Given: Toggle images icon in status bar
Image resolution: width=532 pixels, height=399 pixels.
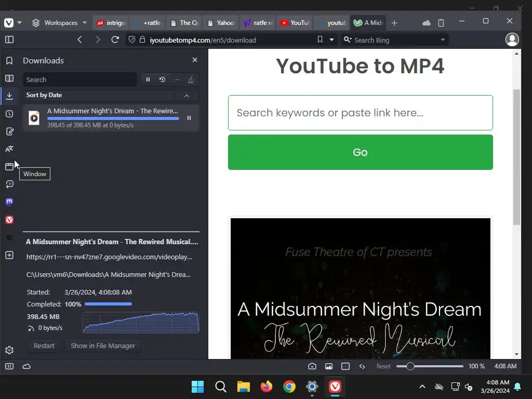Looking at the screenshot, I should 329,366.
